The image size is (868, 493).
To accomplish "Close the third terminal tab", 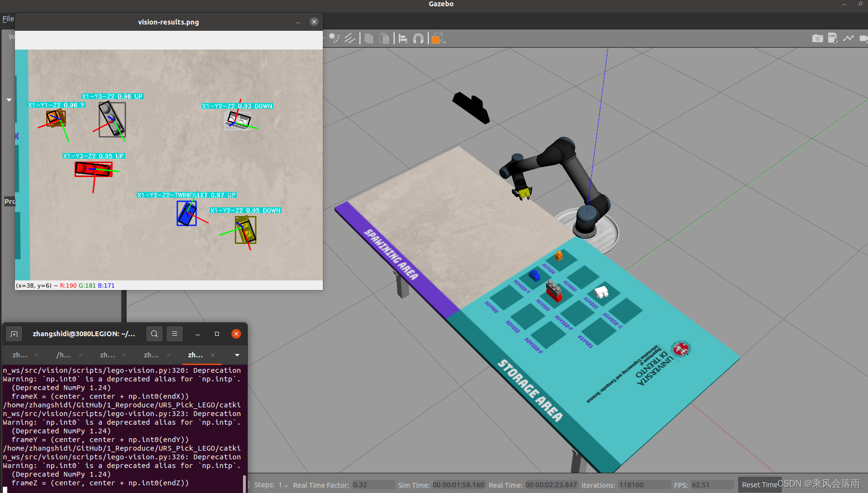I will (x=124, y=355).
